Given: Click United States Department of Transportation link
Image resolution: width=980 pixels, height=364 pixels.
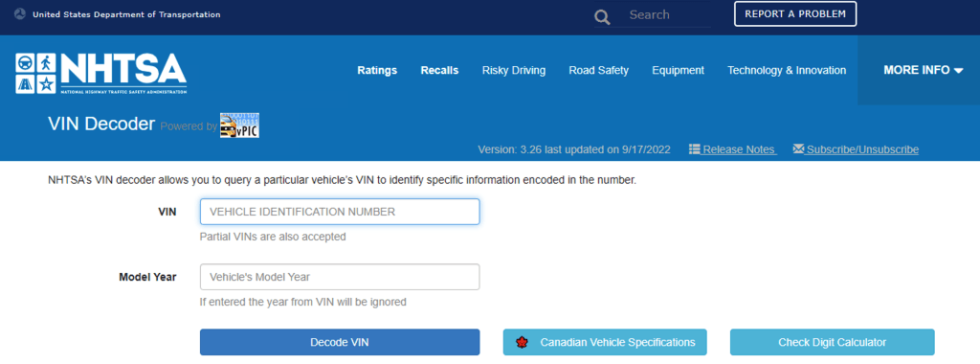Looking at the screenshot, I should (x=126, y=14).
